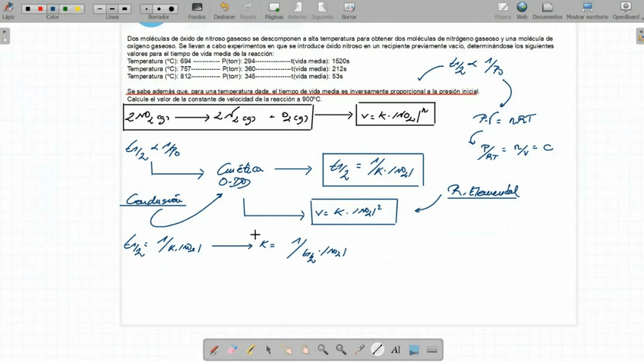Open the OpenBoard menu
The width and height of the screenshot is (644, 362).
click(626, 11)
